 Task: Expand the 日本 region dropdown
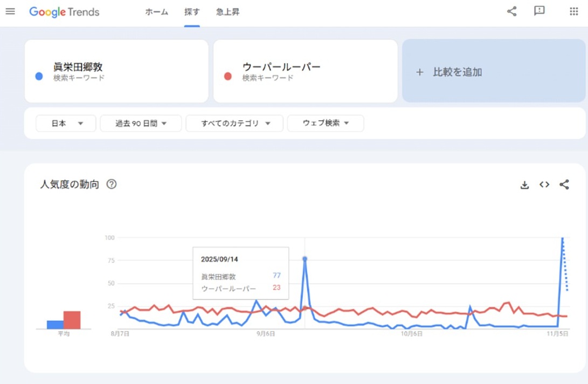click(66, 124)
